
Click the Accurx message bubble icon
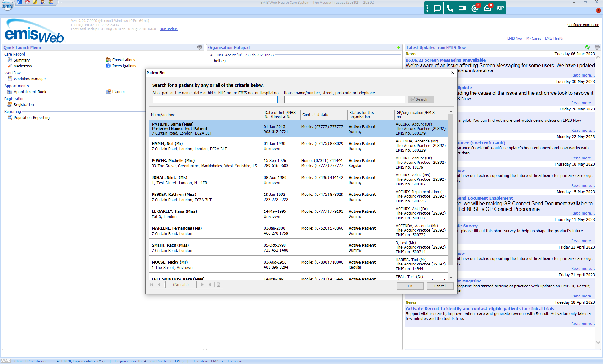click(x=437, y=8)
